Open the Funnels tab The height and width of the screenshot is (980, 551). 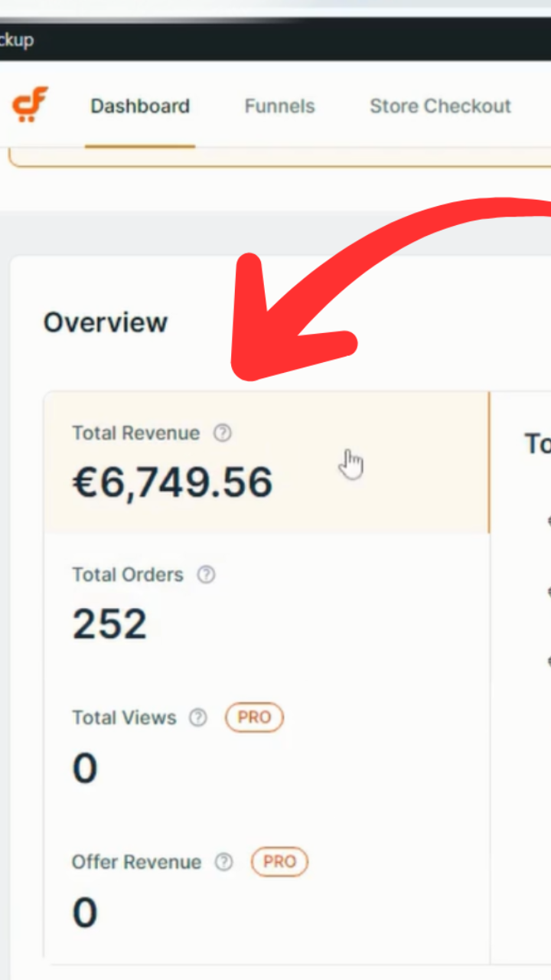coord(279,106)
